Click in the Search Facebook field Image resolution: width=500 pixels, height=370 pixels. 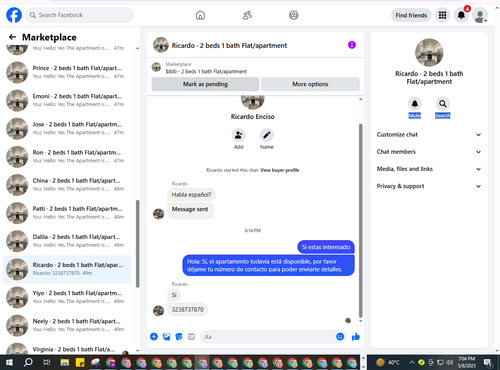tap(80, 15)
